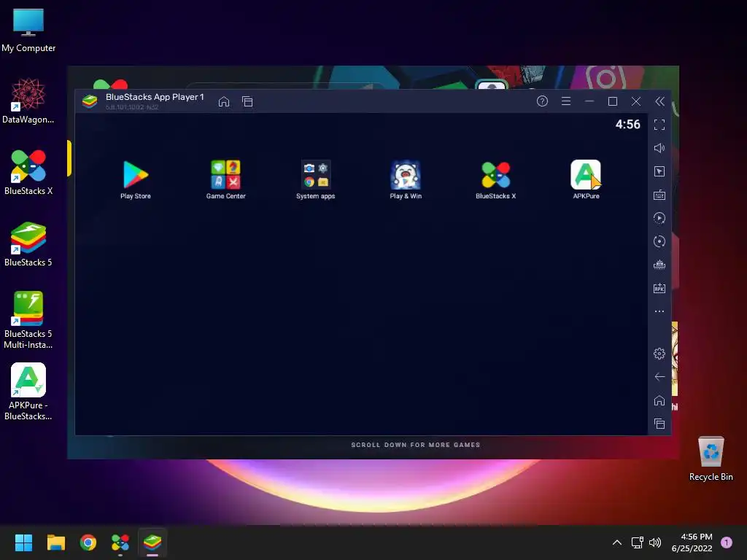
Task: Select the Recycle Bin desktop icon
Action: point(711,459)
